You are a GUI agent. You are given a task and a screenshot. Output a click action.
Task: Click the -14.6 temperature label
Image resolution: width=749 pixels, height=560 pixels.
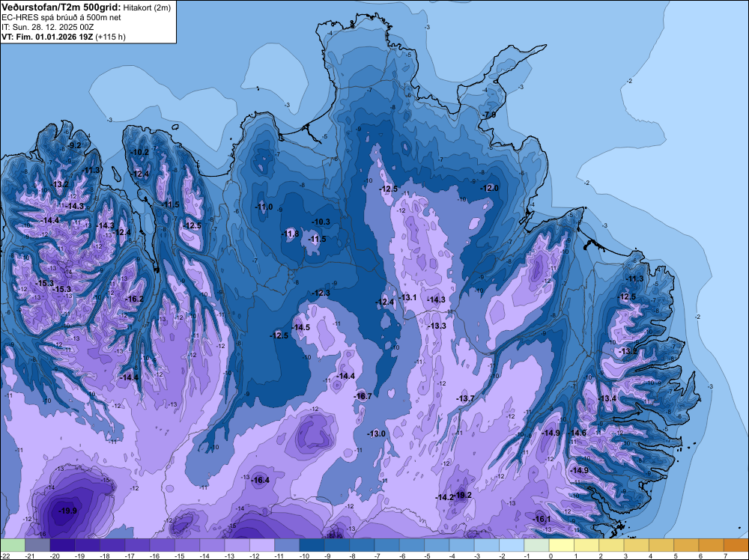tap(577, 433)
